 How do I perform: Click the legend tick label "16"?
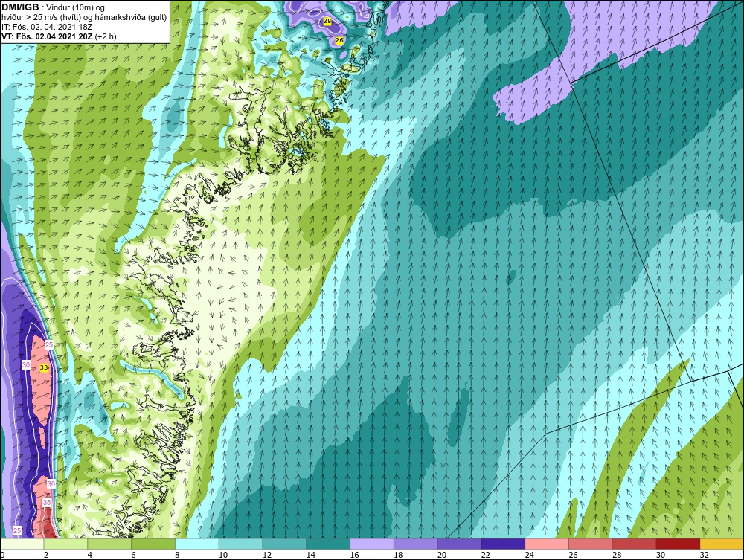point(354,555)
